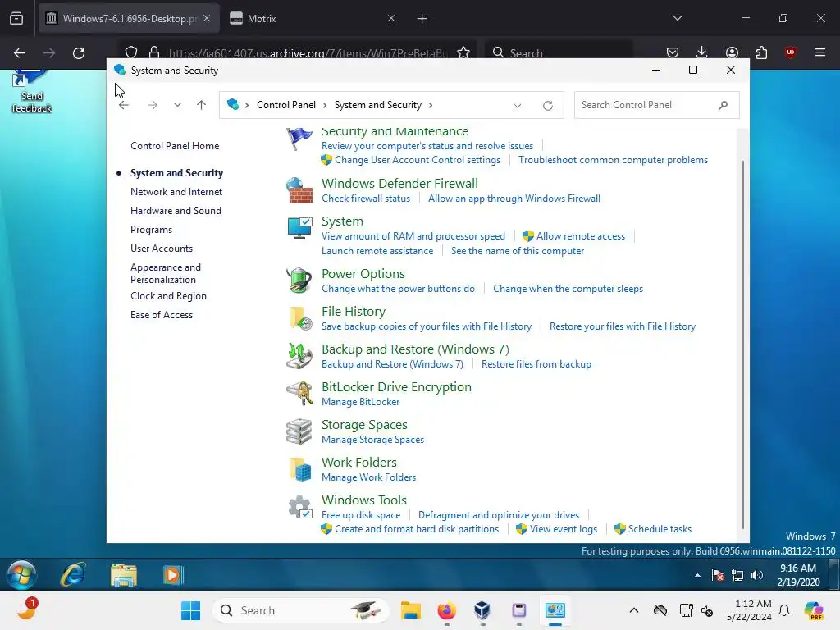Bookmark page with Firefox star icon
This screenshot has width=840, height=630.
point(463,52)
